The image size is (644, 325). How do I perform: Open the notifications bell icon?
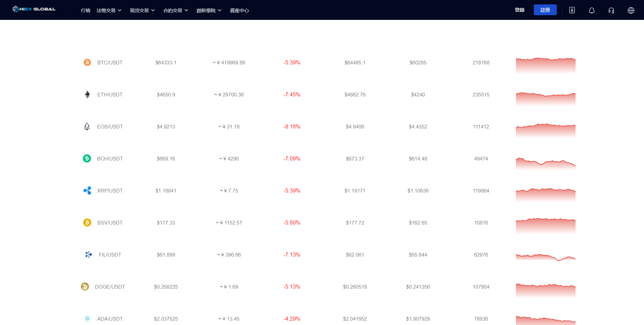pyautogui.click(x=591, y=10)
